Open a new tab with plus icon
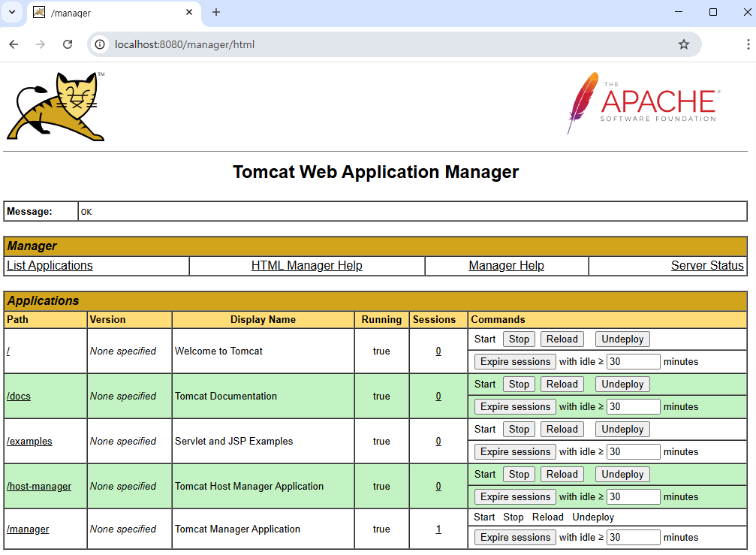756x555 pixels. (x=216, y=12)
